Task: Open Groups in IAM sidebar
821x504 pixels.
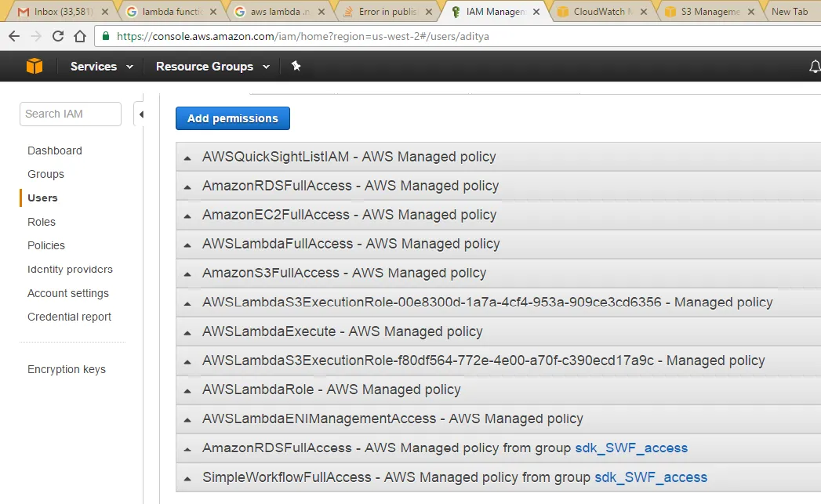Action: (46, 174)
